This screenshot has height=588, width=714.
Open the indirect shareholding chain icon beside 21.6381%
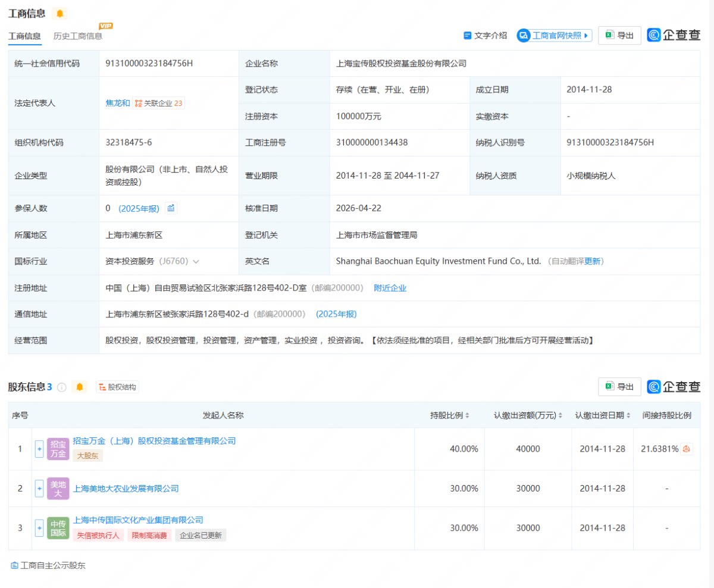click(x=687, y=449)
